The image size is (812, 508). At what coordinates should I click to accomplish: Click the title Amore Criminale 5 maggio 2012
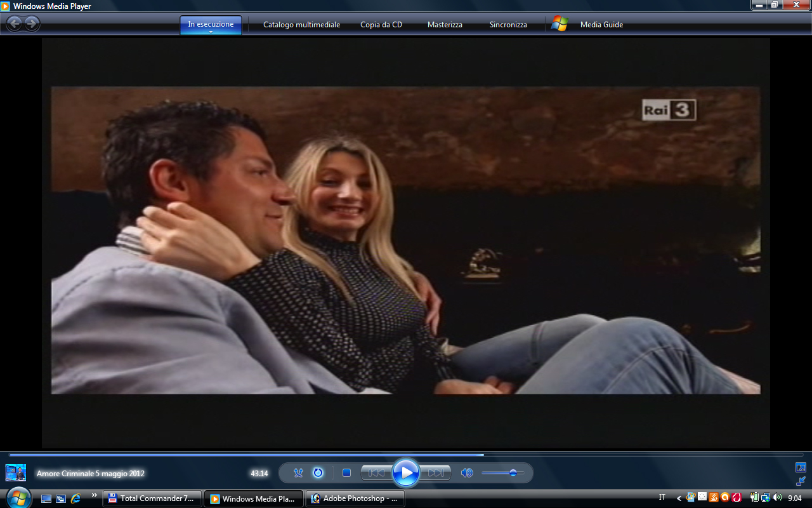point(91,474)
